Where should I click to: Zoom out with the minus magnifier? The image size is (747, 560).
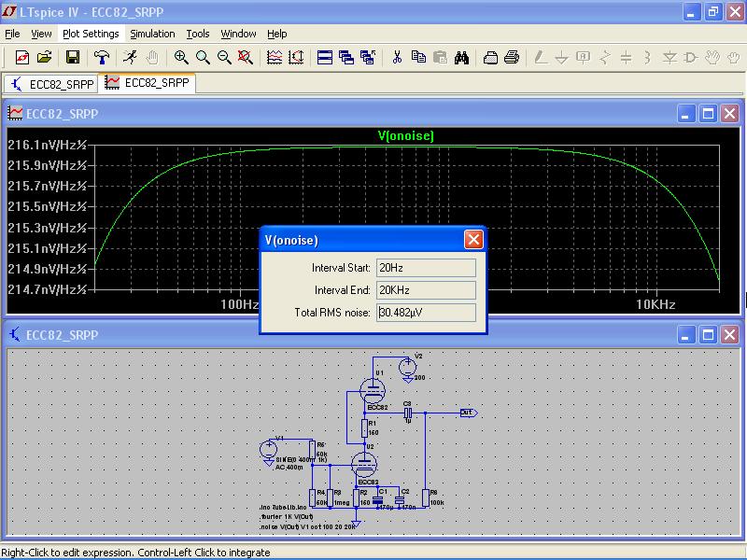click(224, 58)
